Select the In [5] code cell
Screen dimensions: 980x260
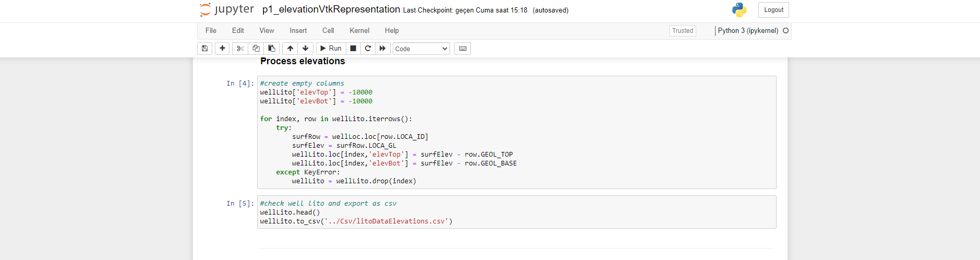(x=516, y=212)
